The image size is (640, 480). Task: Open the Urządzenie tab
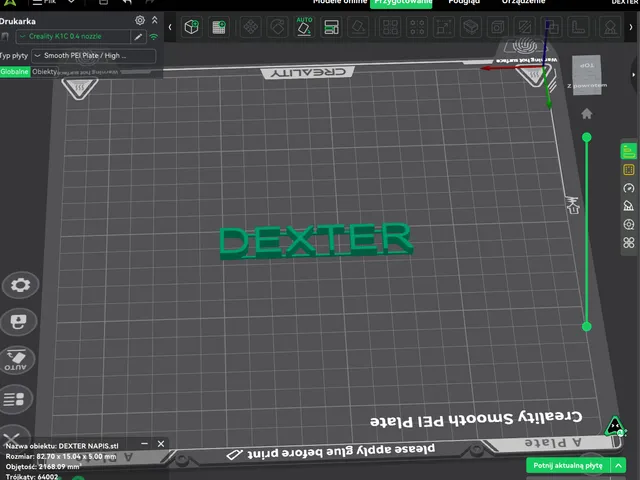coord(523,2)
